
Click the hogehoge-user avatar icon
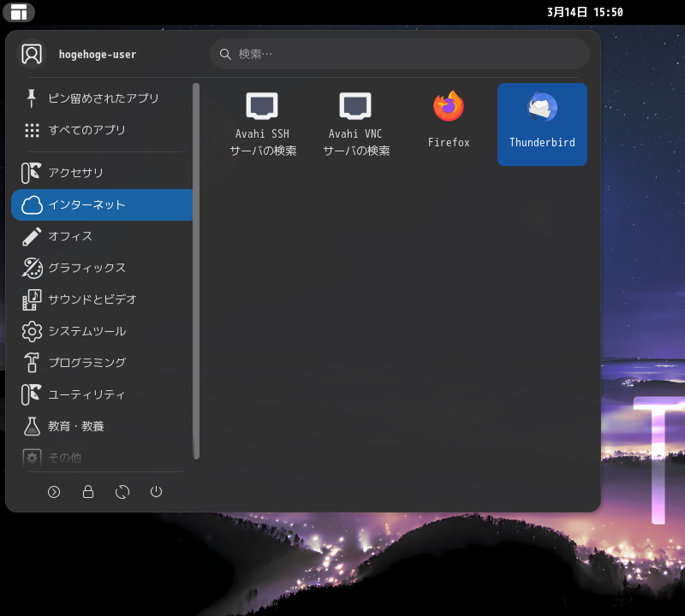tap(32, 54)
